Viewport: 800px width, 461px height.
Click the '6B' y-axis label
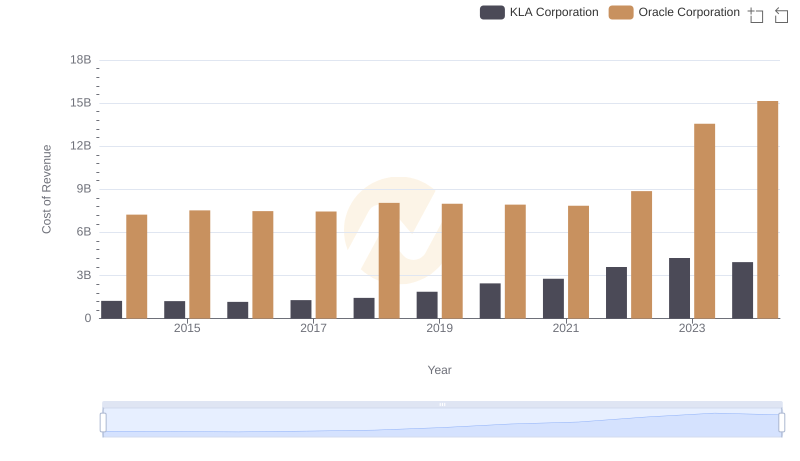click(84, 232)
